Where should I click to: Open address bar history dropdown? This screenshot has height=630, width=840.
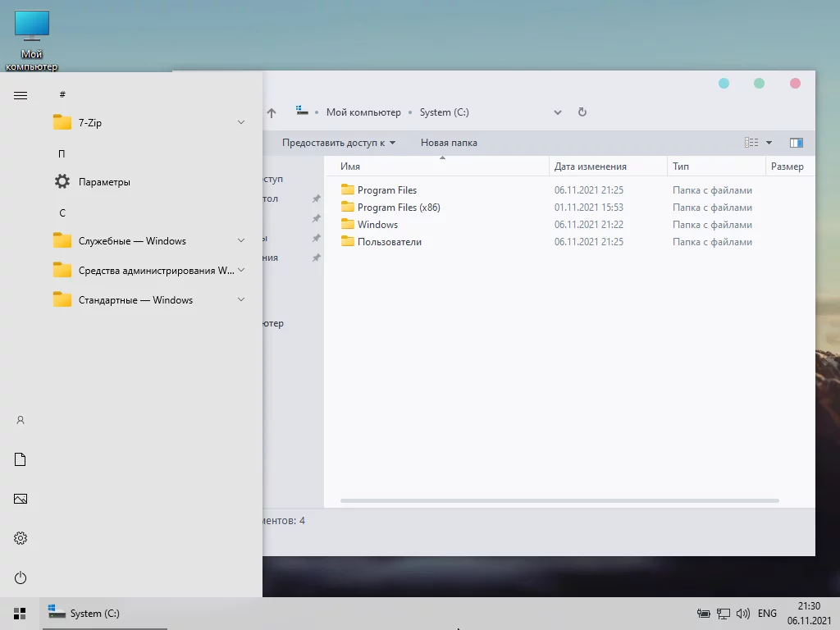[x=558, y=112]
